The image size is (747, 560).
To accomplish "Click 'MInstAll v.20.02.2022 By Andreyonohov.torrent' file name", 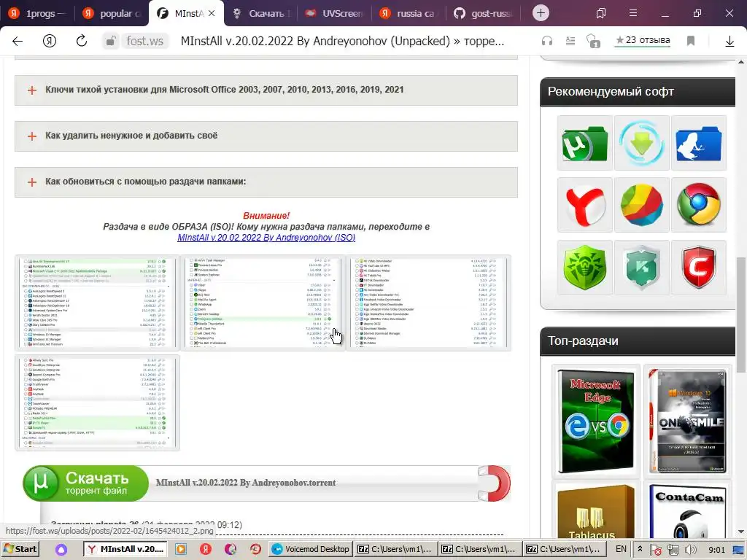I will (246, 483).
